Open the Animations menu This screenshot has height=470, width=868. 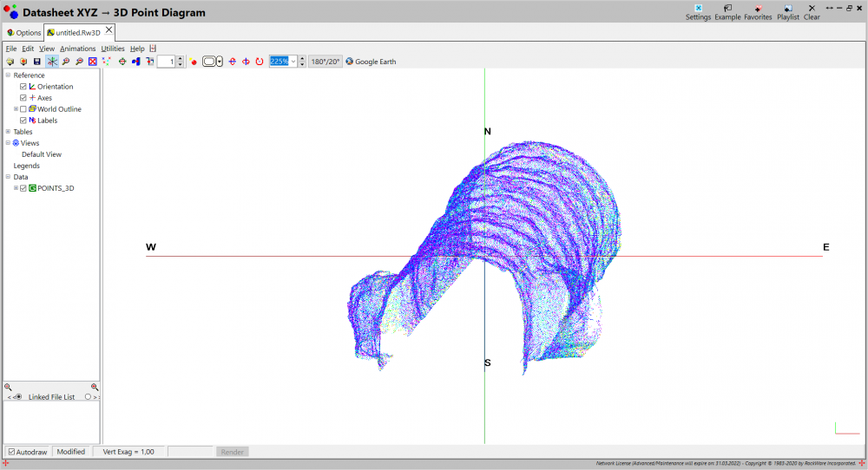click(77, 49)
